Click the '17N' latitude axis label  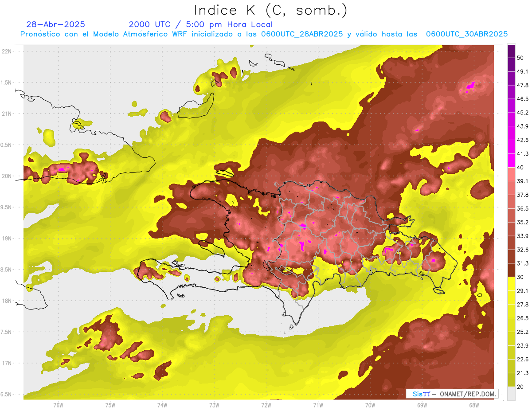tap(7, 363)
